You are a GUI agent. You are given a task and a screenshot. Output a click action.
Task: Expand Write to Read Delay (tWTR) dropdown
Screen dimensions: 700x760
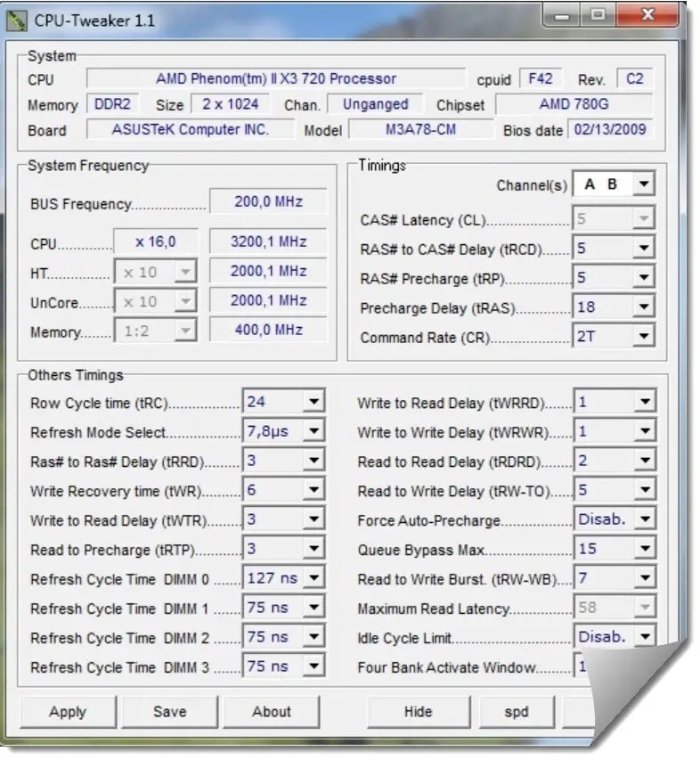pyautogui.click(x=283, y=519)
